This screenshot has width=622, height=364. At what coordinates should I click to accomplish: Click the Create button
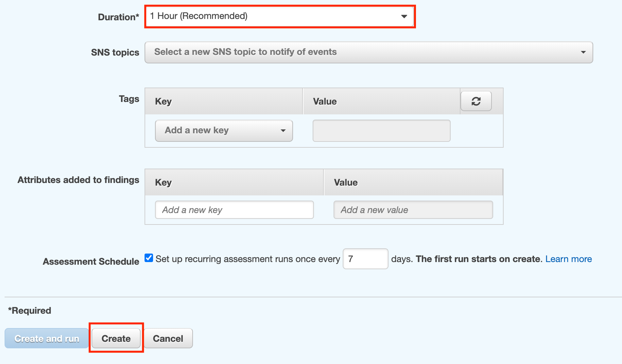click(116, 339)
